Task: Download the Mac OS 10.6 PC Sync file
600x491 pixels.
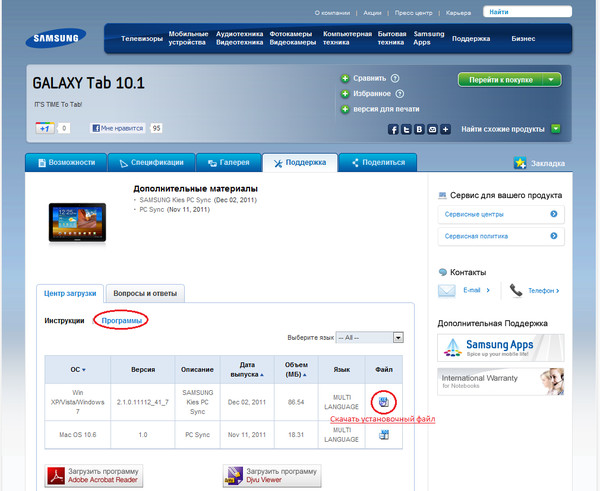Action: click(x=384, y=435)
